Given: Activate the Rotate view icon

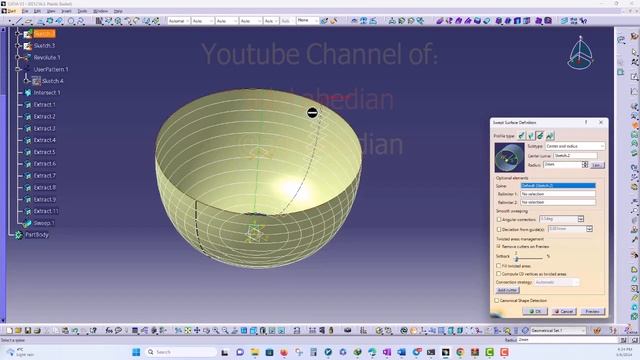Looking at the screenshot, I should pos(207,331).
